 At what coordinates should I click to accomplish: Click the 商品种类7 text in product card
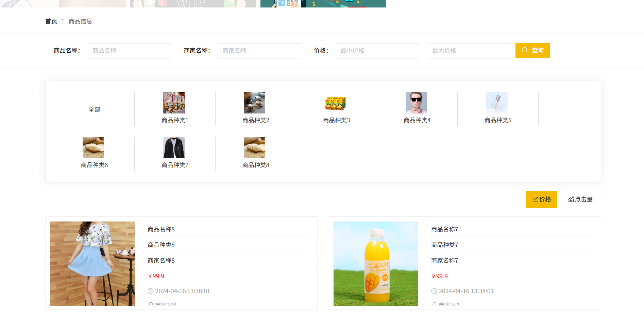click(445, 245)
